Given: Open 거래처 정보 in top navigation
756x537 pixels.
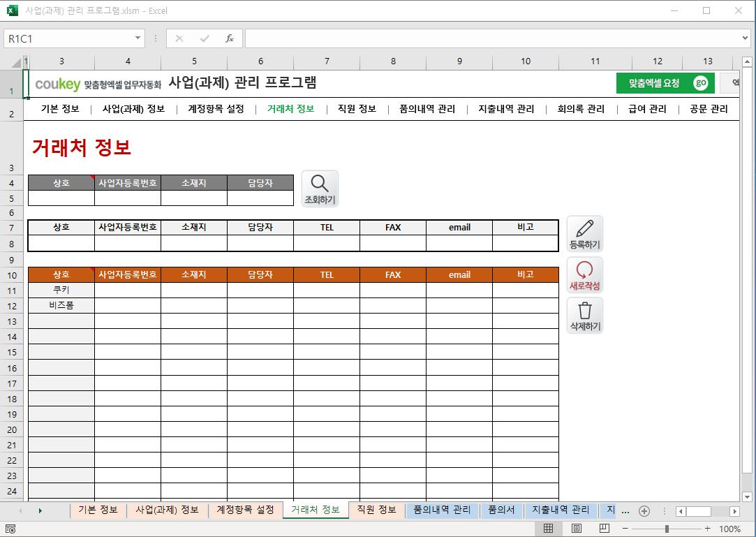Looking at the screenshot, I should [290, 109].
